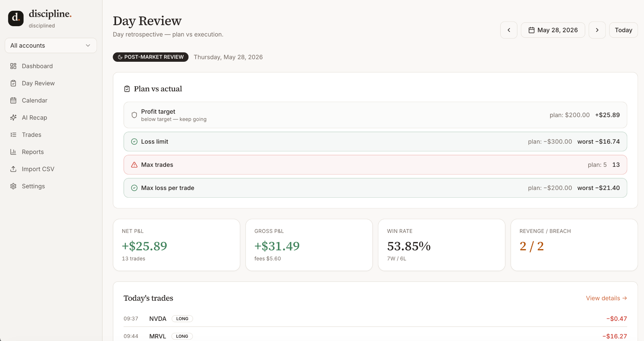This screenshot has height=341, width=644.
Task: Click the AI Recap sparkle icon
Action: [13, 117]
